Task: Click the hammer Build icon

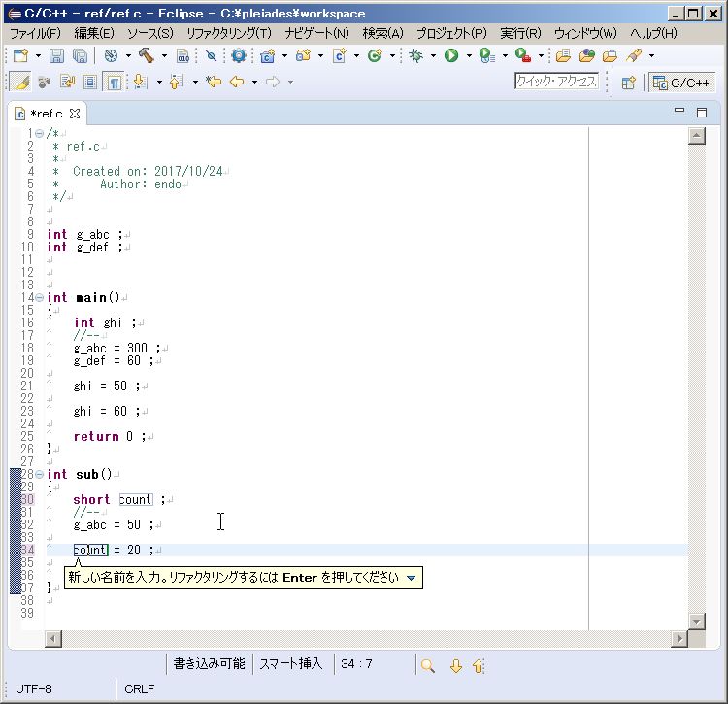Action: tap(147, 56)
